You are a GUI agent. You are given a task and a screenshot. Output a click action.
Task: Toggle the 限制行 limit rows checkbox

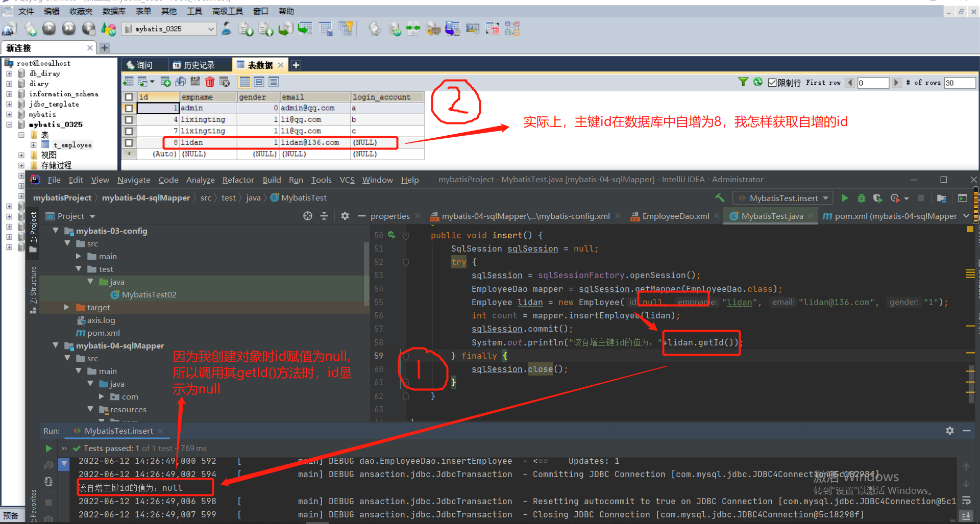coord(772,83)
